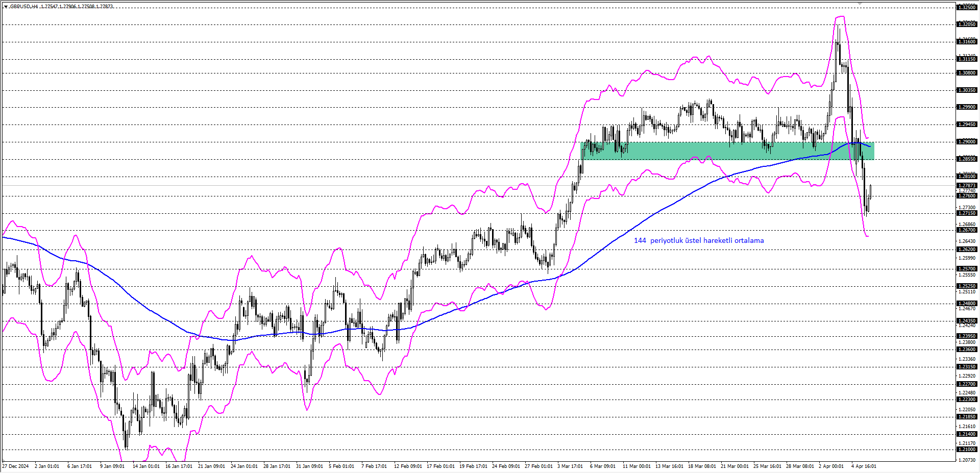The height and width of the screenshot is (473, 980).
Task: Click the 1.27150 horizontal line price label
Action: point(967,213)
